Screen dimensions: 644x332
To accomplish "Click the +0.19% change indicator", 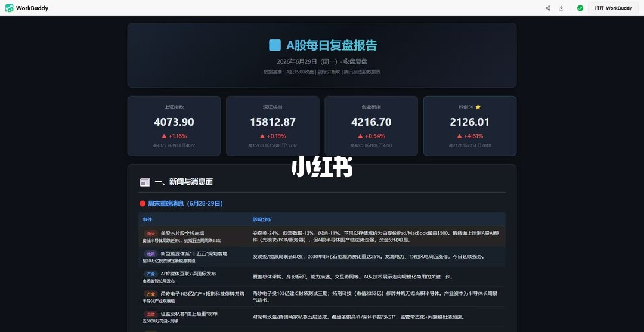I will coord(273,136).
